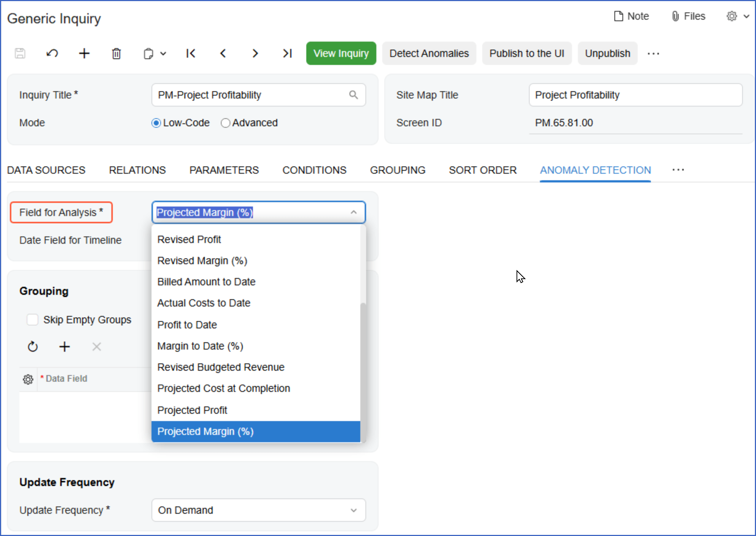Go to the first record
The width and height of the screenshot is (756, 536).
click(191, 54)
